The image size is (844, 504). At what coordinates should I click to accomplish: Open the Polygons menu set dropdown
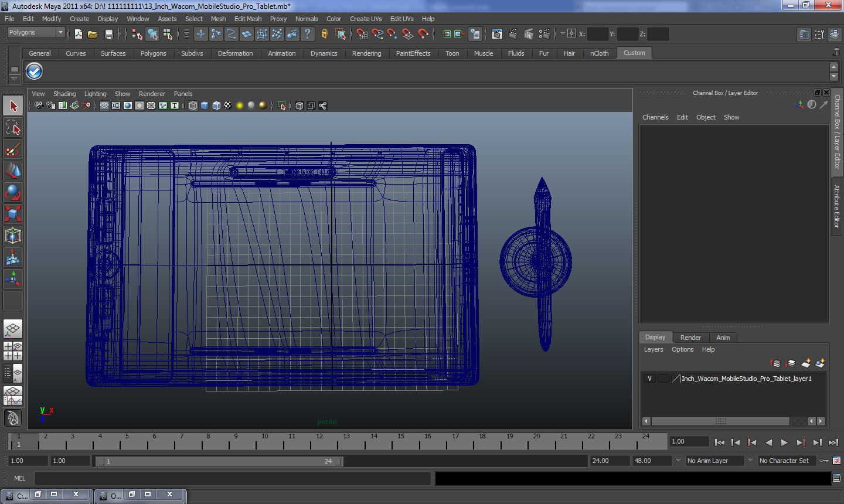coord(36,32)
